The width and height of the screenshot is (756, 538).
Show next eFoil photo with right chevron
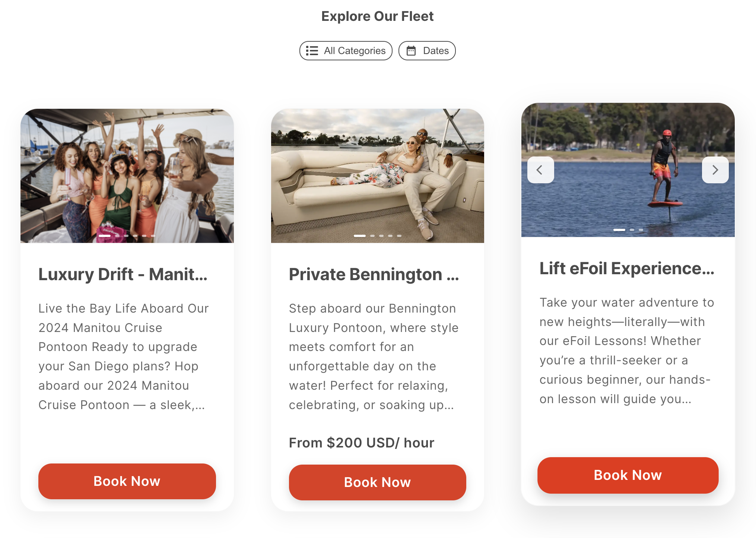(715, 170)
